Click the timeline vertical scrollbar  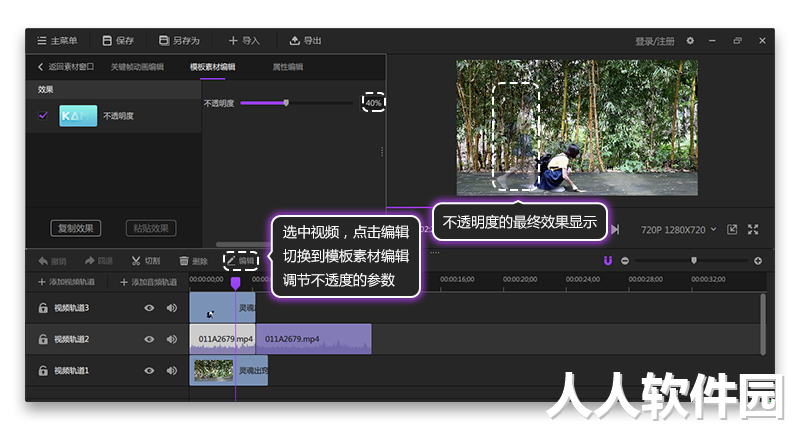pos(763,324)
